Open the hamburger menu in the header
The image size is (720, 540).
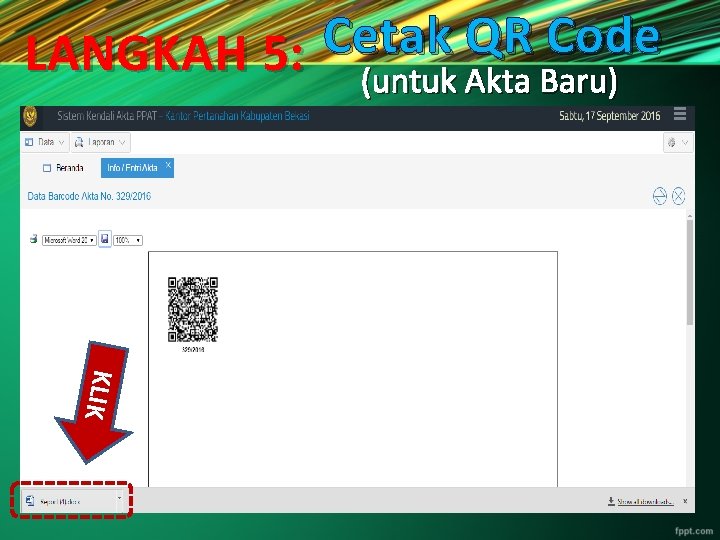click(x=680, y=113)
